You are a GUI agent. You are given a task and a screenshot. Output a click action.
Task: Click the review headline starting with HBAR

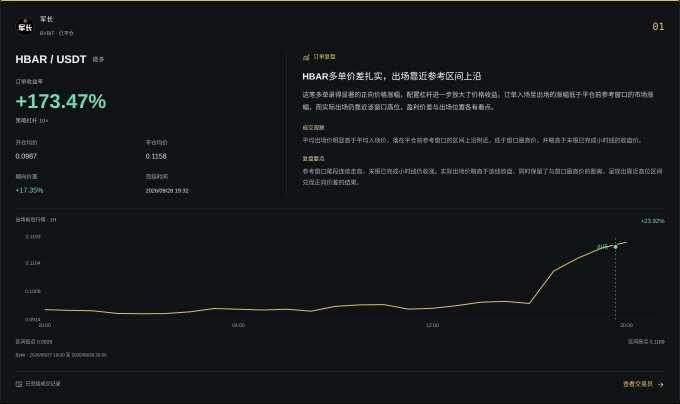click(x=392, y=76)
